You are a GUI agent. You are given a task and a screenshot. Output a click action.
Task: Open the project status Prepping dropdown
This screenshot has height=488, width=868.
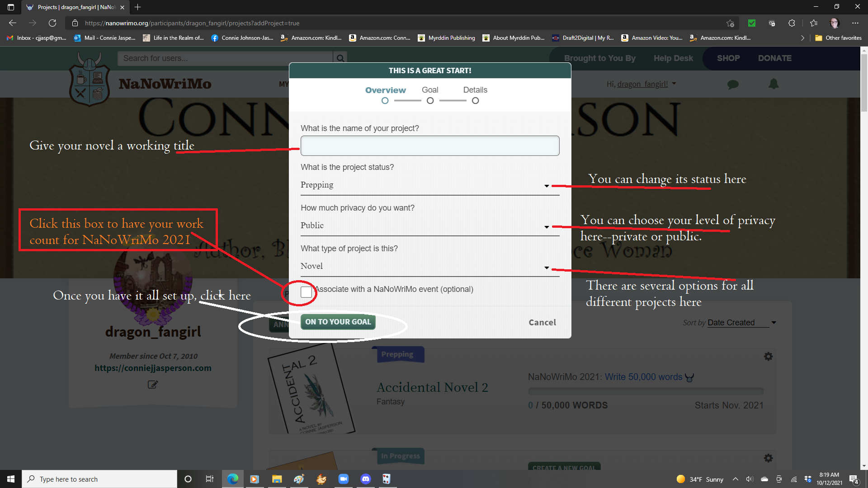tap(546, 186)
